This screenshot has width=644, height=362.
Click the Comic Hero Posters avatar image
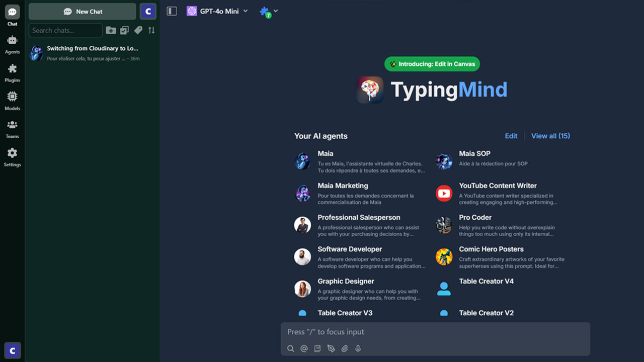click(444, 257)
